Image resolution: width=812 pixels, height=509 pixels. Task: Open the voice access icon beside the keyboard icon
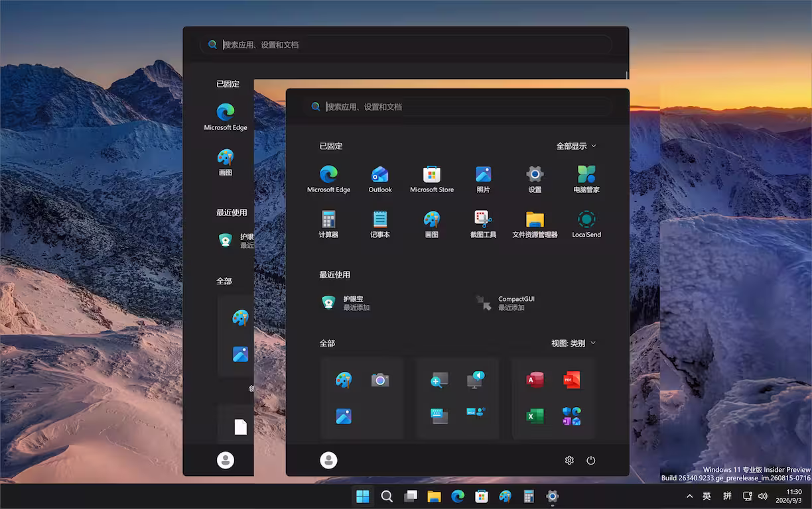[476, 413]
